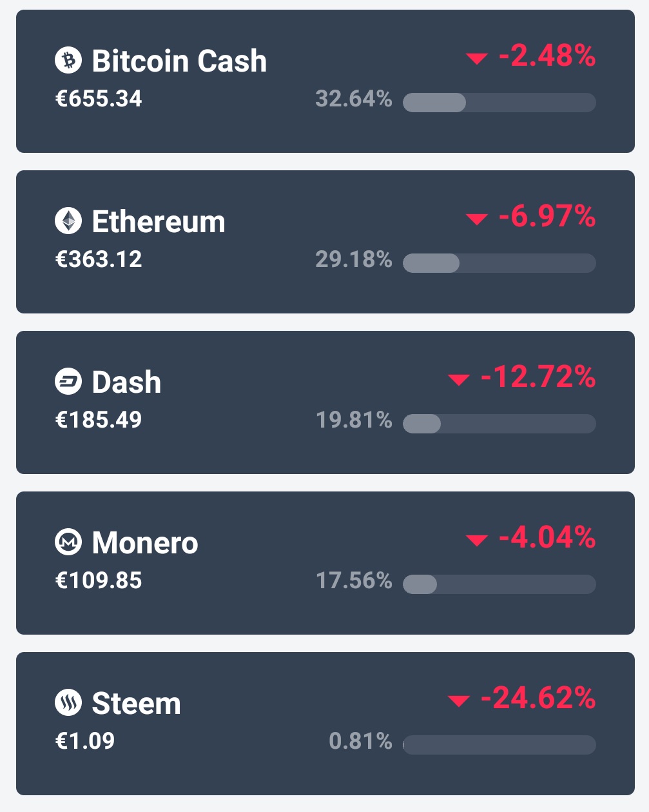Screen dimensions: 649x812
Task: Click the €655.34 price value
Action: click(x=99, y=99)
